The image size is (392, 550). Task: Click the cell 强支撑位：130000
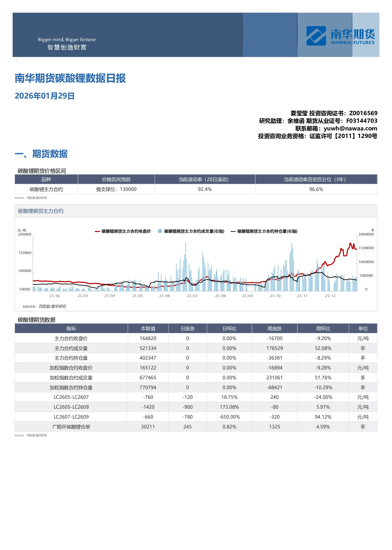(116, 189)
